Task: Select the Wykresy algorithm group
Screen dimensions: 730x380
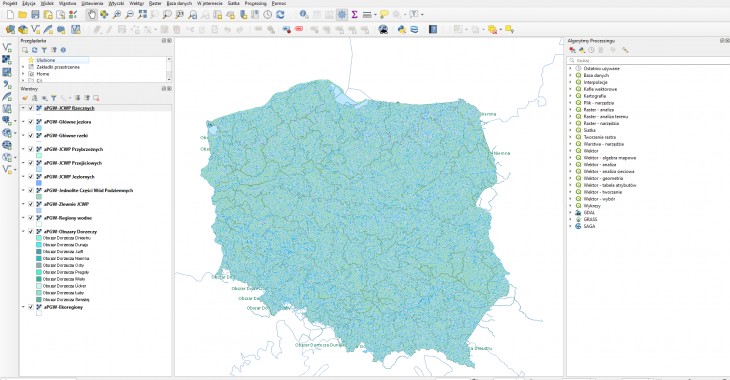Action: [x=592, y=206]
